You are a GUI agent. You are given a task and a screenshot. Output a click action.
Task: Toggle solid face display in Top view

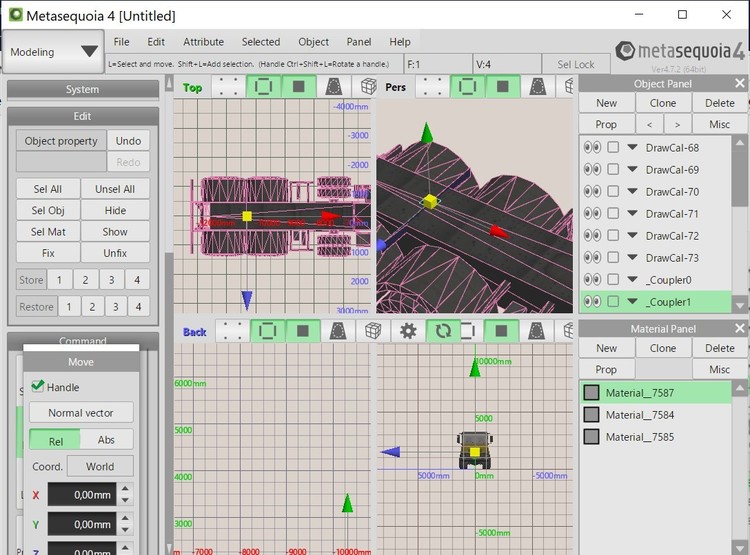[x=298, y=87]
